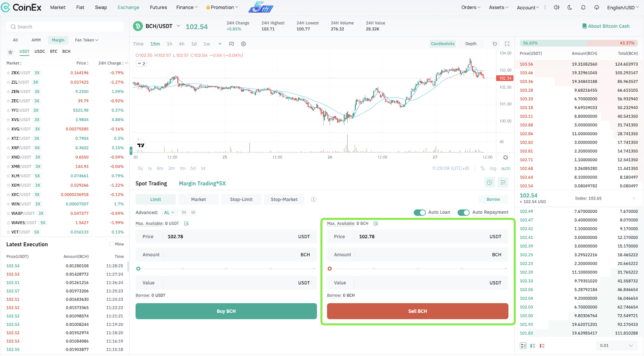Open the Finance dropdown menu
This screenshot has width=644, height=356.
[x=187, y=7]
